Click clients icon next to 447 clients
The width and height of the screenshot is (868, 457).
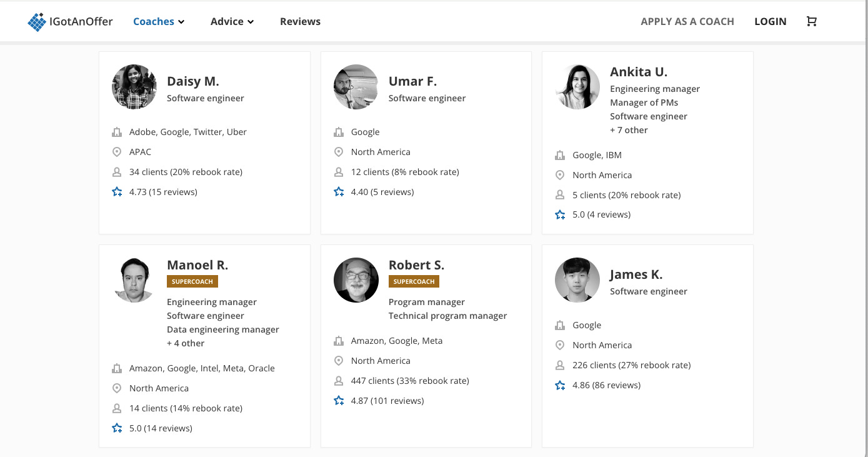(339, 381)
